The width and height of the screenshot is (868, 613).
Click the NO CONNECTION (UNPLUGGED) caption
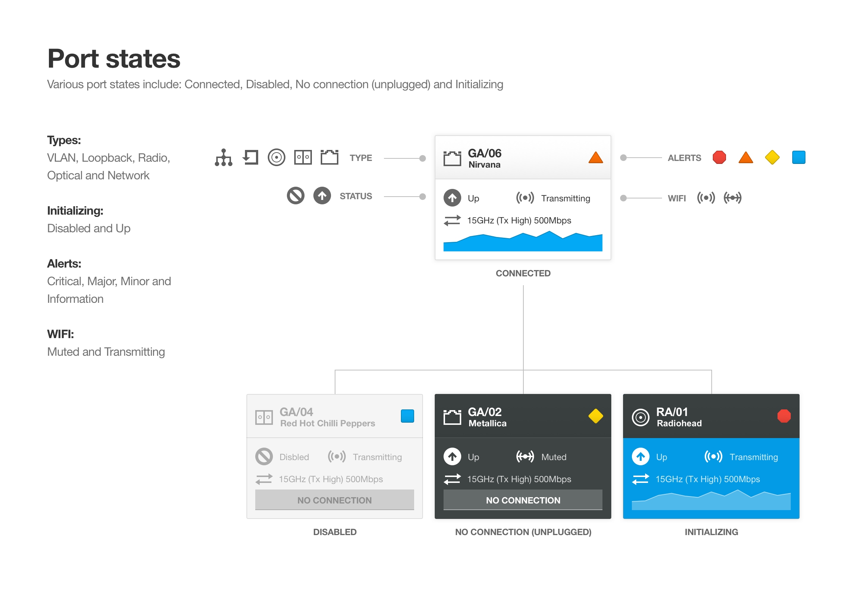coord(523,532)
